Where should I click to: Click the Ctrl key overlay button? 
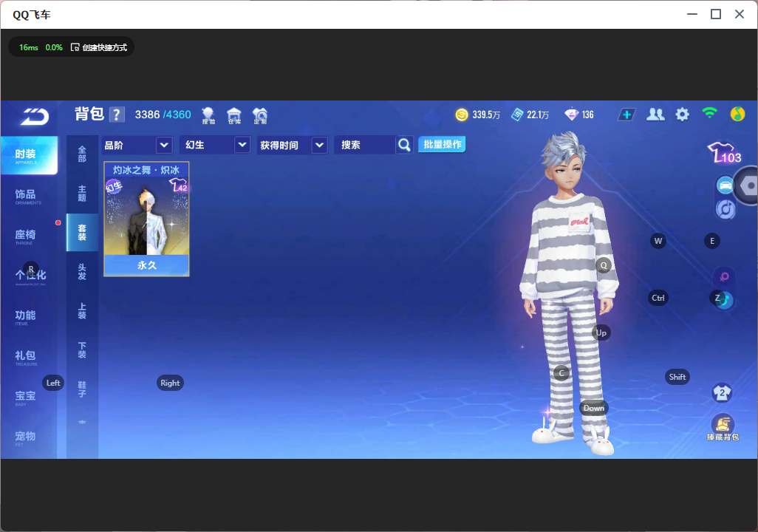click(658, 298)
